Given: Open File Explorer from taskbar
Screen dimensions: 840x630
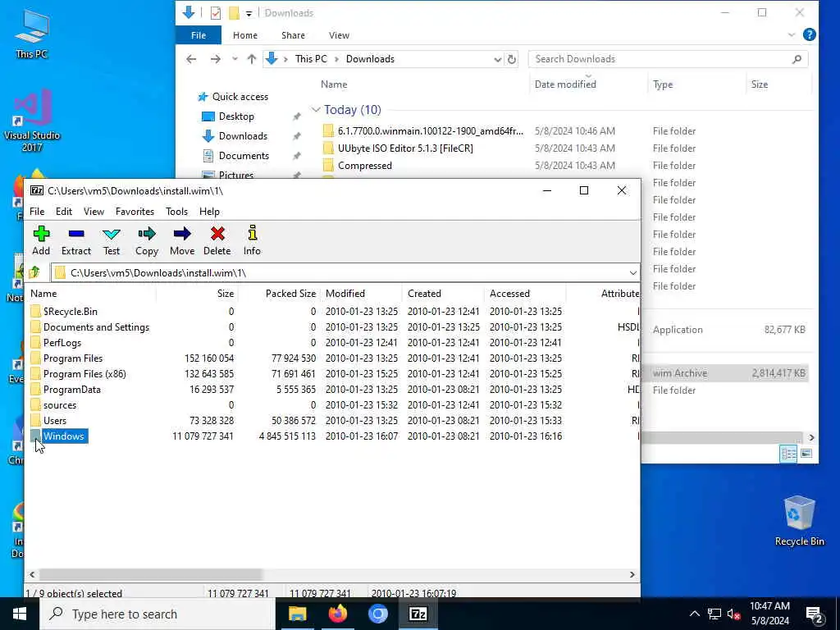Looking at the screenshot, I should [297, 614].
